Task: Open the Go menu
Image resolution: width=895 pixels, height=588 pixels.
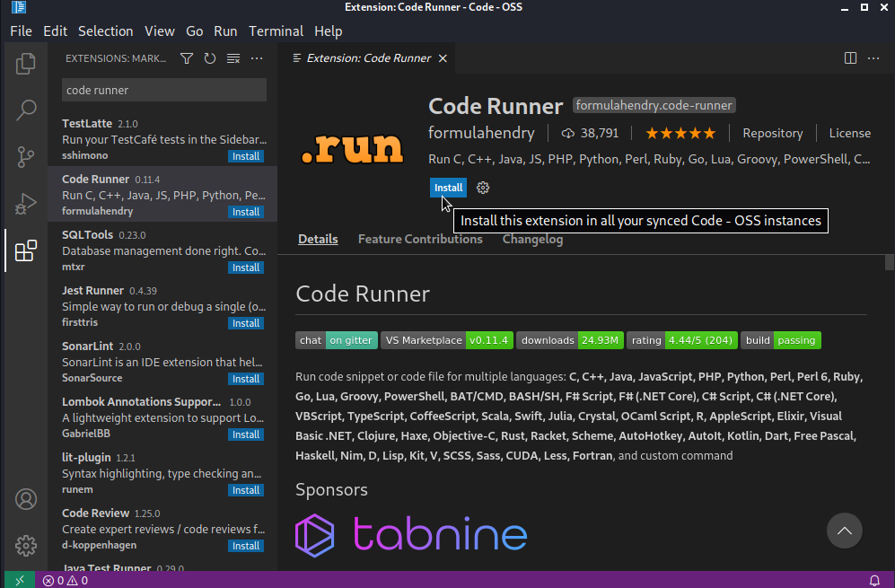Action: point(194,31)
